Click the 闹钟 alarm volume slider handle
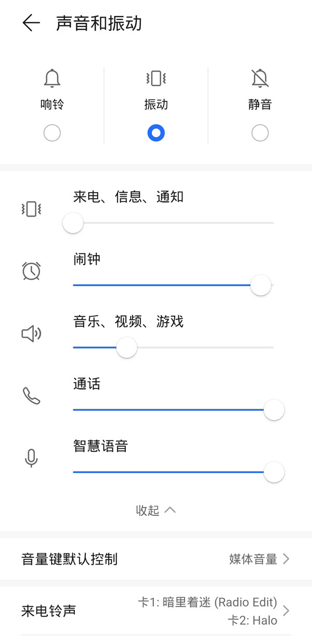312x644 pixels. (x=261, y=285)
